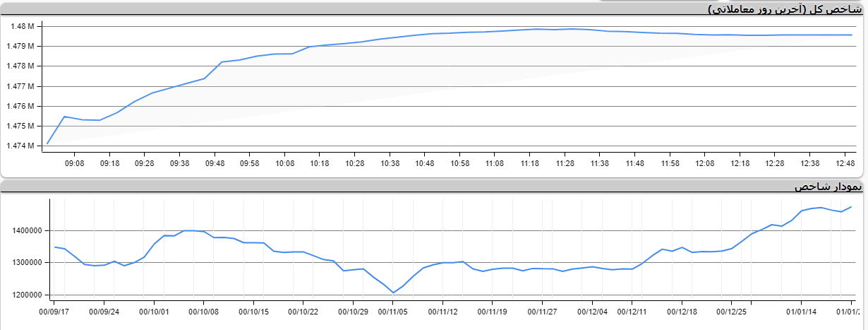Click the 09:48 time axis label
The width and height of the screenshot is (868, 330).
215,163
